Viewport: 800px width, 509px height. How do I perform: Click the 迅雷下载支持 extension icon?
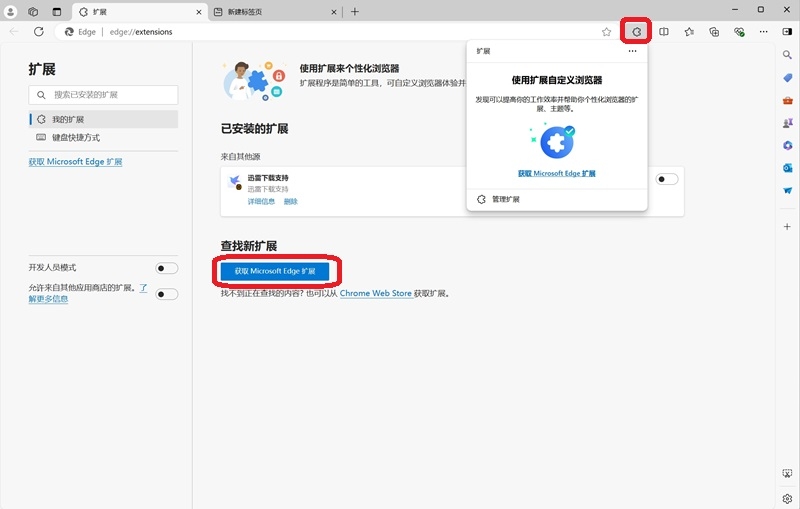coord(235,182)
